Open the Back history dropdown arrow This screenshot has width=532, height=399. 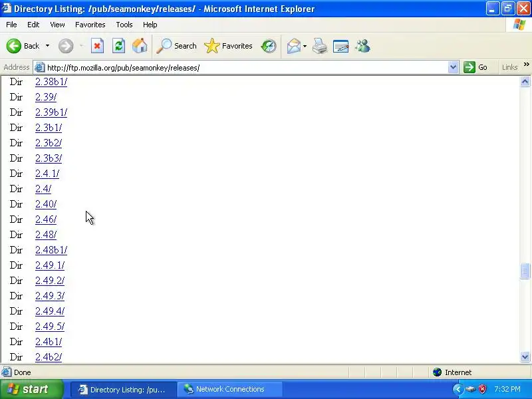point(47,46)
